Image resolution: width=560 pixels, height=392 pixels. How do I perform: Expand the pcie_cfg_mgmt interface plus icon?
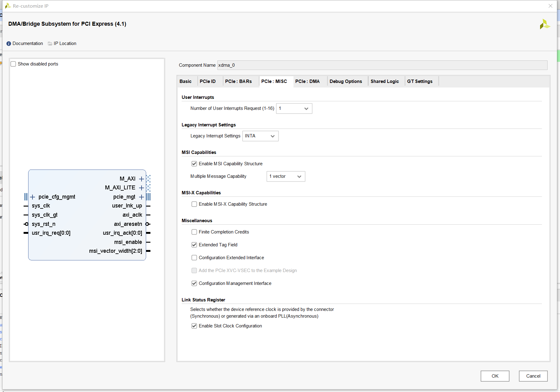pos(32,197)
